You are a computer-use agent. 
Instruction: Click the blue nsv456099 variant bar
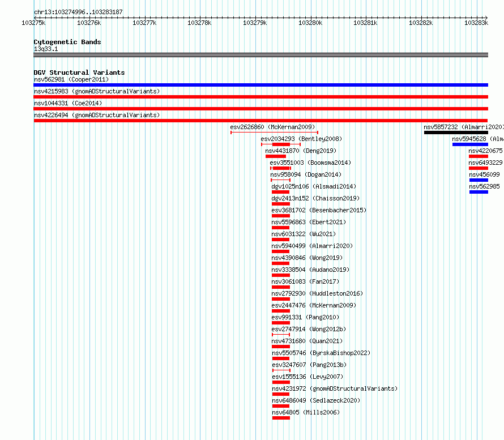coord(479,180)
